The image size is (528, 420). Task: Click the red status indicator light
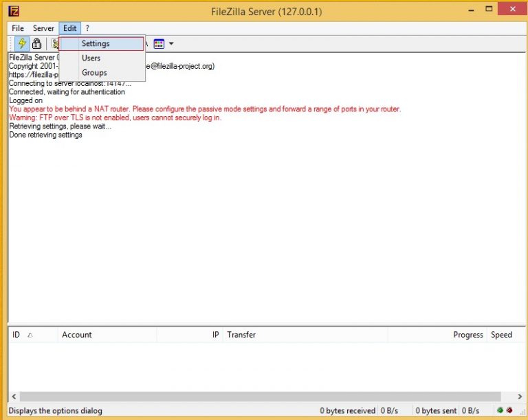[509, 410]
